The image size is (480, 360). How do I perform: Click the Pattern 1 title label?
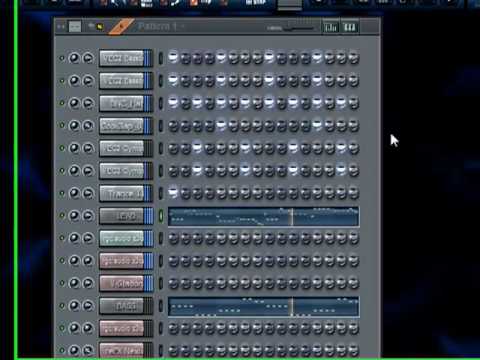point(157,26)
